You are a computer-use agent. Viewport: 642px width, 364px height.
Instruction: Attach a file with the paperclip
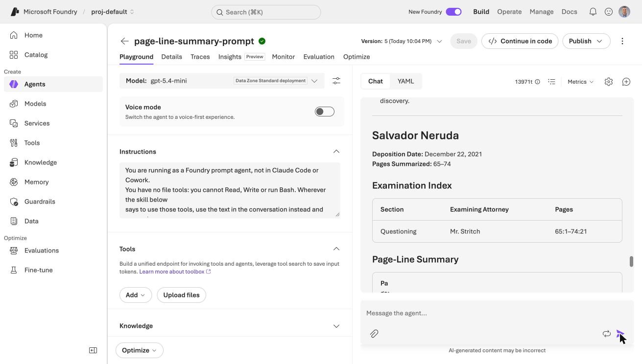[374, 334]
